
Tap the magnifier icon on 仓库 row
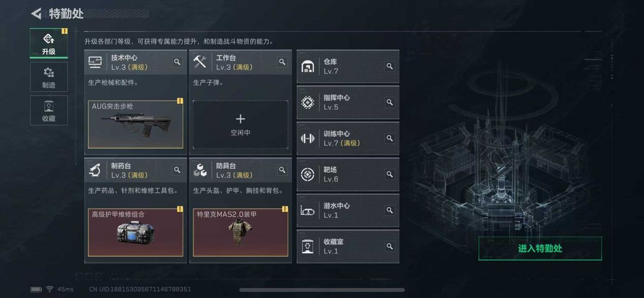pyautogui.click(x=389, y=66)
